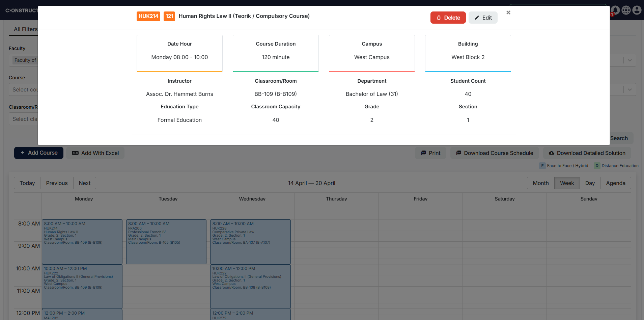The image size is (644, 320).
Task: Click the pencil icon on the Edit button
Action: [x=477, y=17]
